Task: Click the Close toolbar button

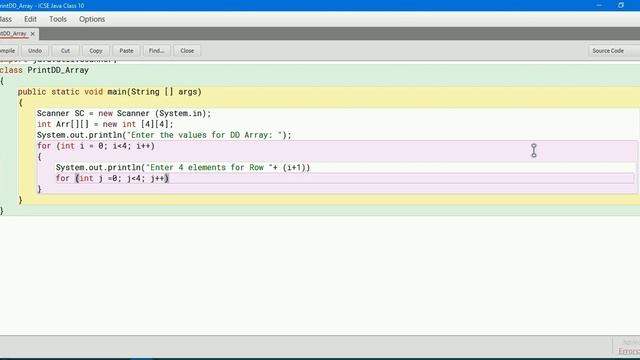Action: point(187,51)
